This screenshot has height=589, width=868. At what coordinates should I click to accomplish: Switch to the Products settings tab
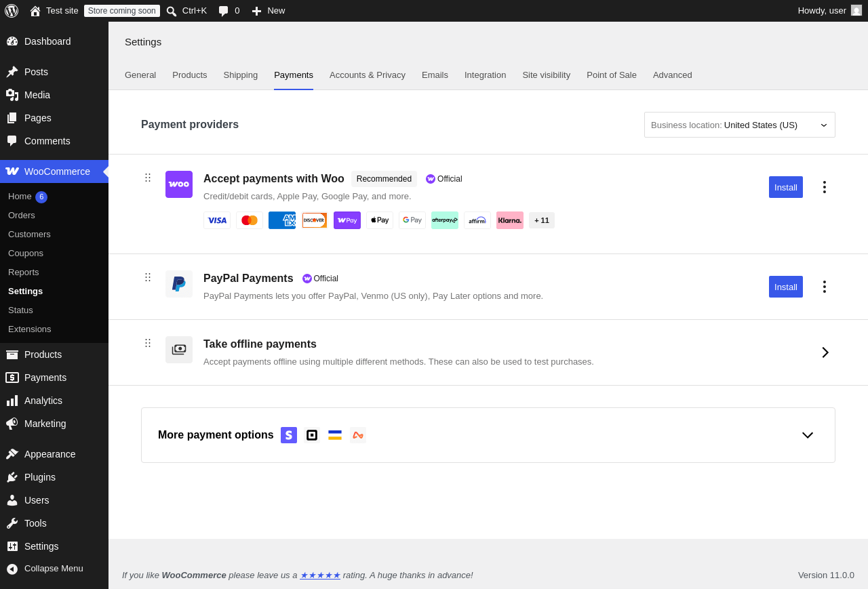pos(190,75)
